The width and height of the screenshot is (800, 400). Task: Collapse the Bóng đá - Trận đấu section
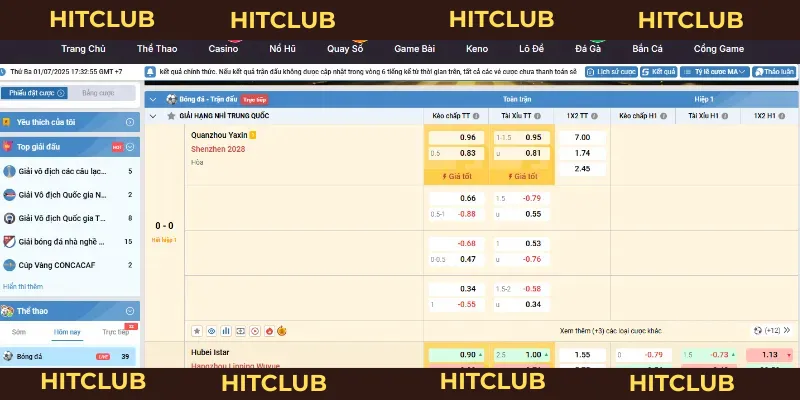click(153, 99)
